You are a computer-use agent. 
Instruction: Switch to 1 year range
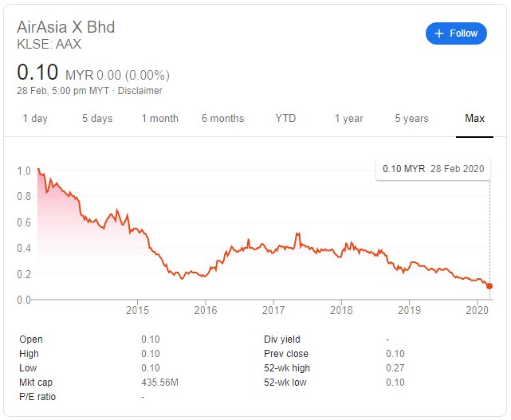[348, 118]
